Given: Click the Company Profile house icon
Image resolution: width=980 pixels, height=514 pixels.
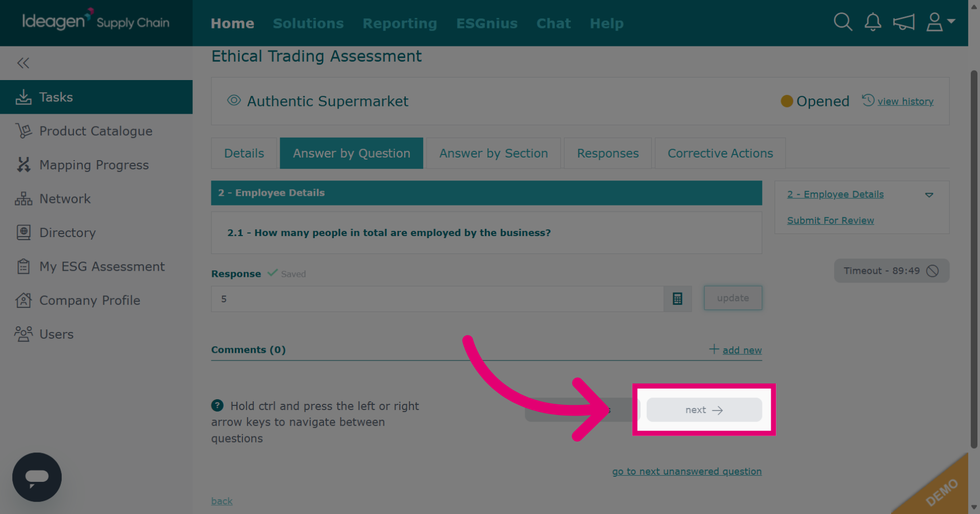Looking at the screenshot, I should (x=23, y=300).
